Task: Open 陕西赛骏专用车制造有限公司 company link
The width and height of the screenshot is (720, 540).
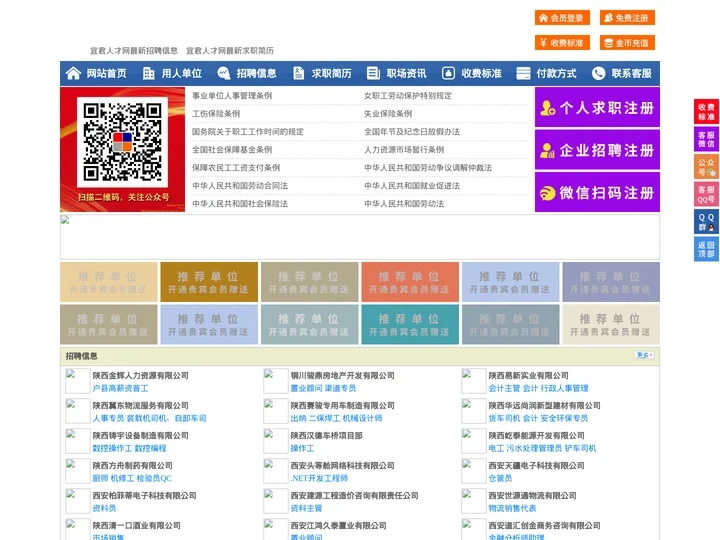Action: (x=343, y=405)
